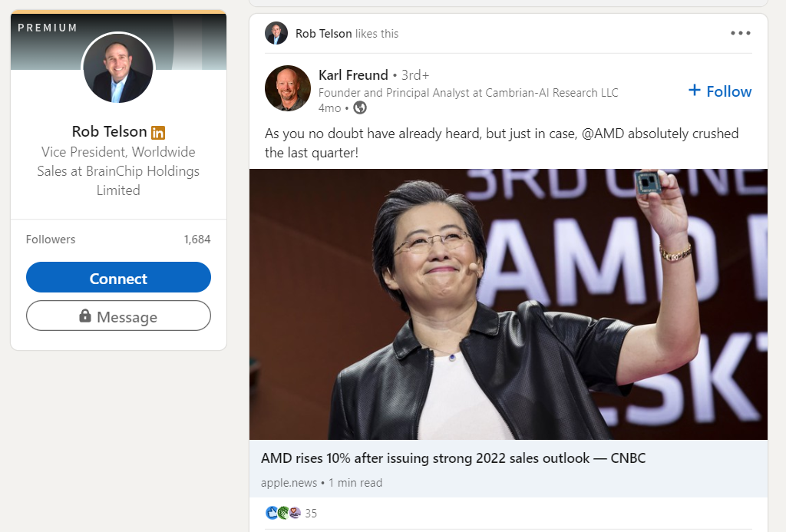Open the 'AMD rises 10%' CNBC headline
Image resolution: width=786 pixels, height=532 pixels.
[453, 458]
